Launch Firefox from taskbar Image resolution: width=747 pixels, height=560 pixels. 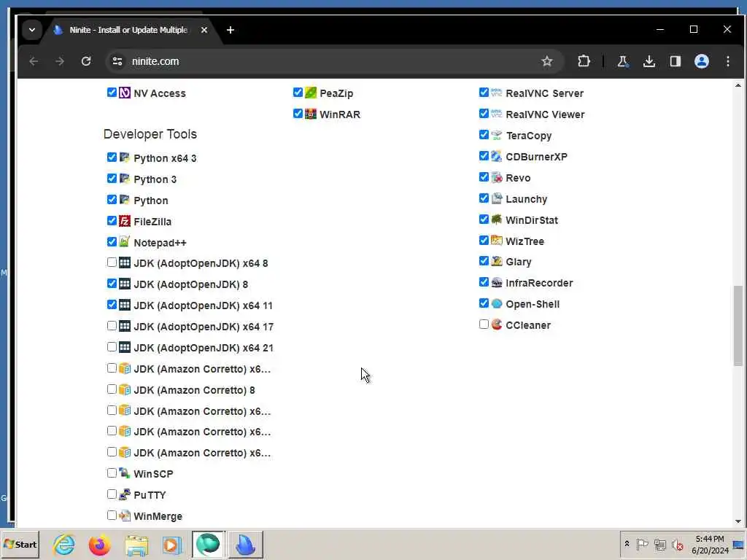pos(99,544)
